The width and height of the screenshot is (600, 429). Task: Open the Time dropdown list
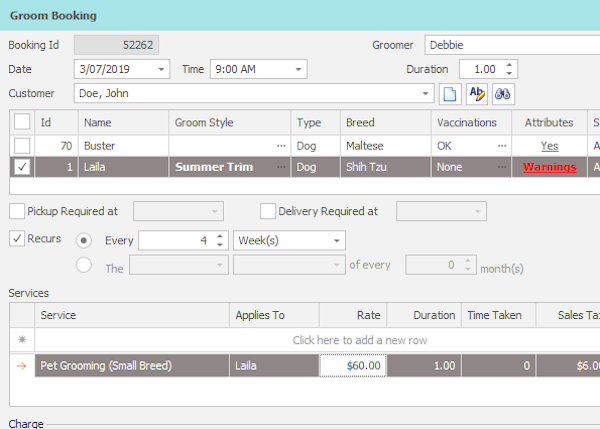(x=297, y=69)
